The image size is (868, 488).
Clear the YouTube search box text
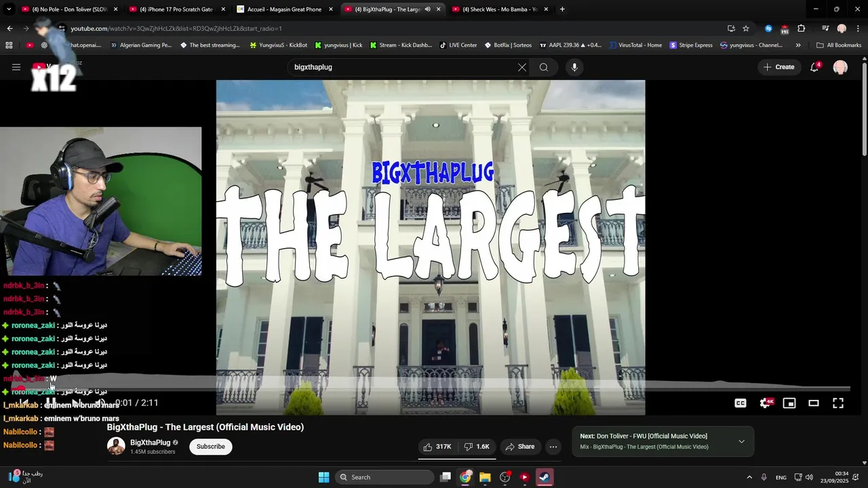click(522, 67)
